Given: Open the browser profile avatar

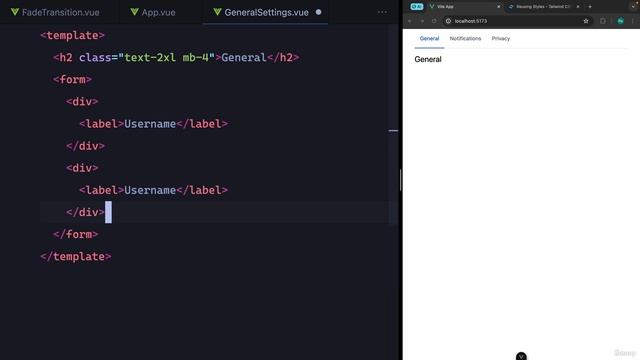Looking at the screenshot, I should 620,21.
